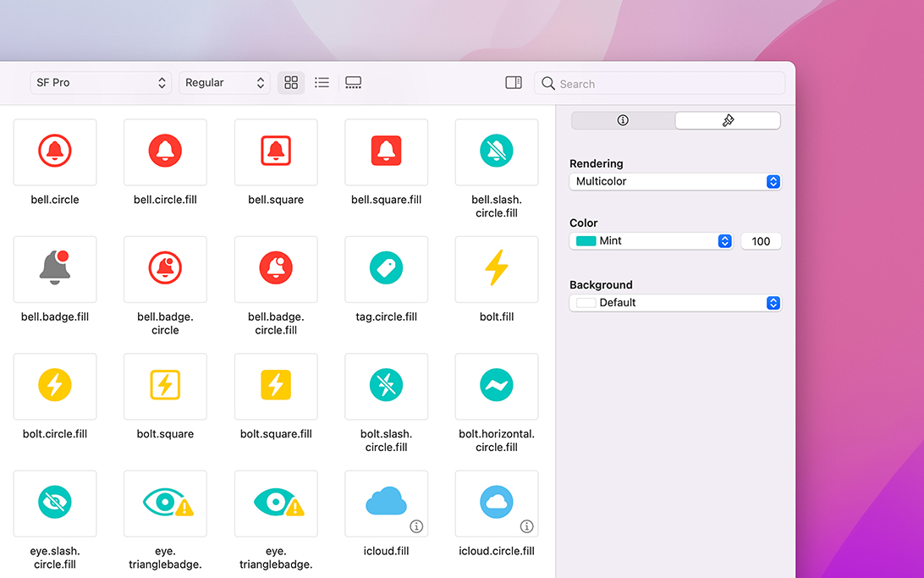Switch to gallery view
Viewport: 924px width, 578px height.
354,82
